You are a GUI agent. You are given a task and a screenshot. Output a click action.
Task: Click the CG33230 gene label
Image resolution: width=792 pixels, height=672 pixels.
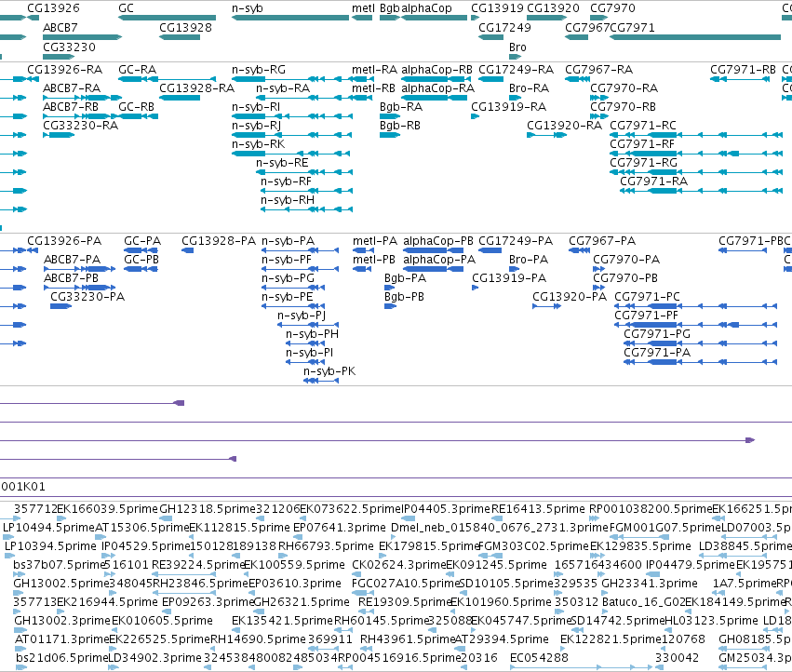(x=69, y=47)
